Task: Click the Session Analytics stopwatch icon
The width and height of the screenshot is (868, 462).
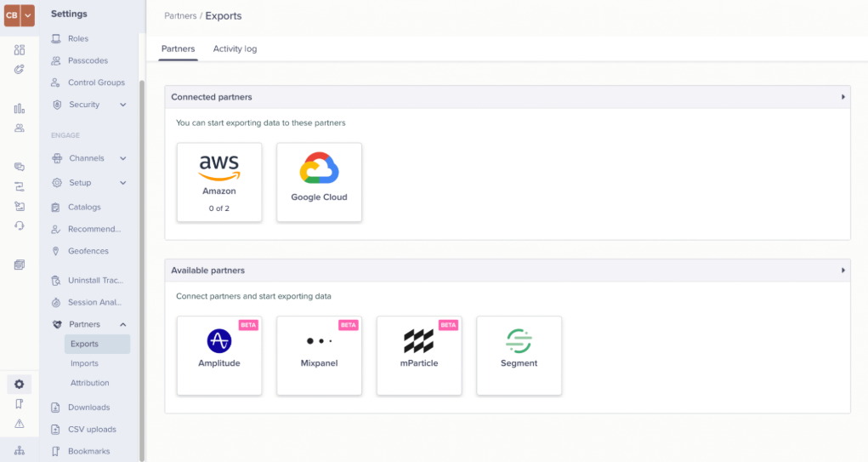Action: [55, 302]
